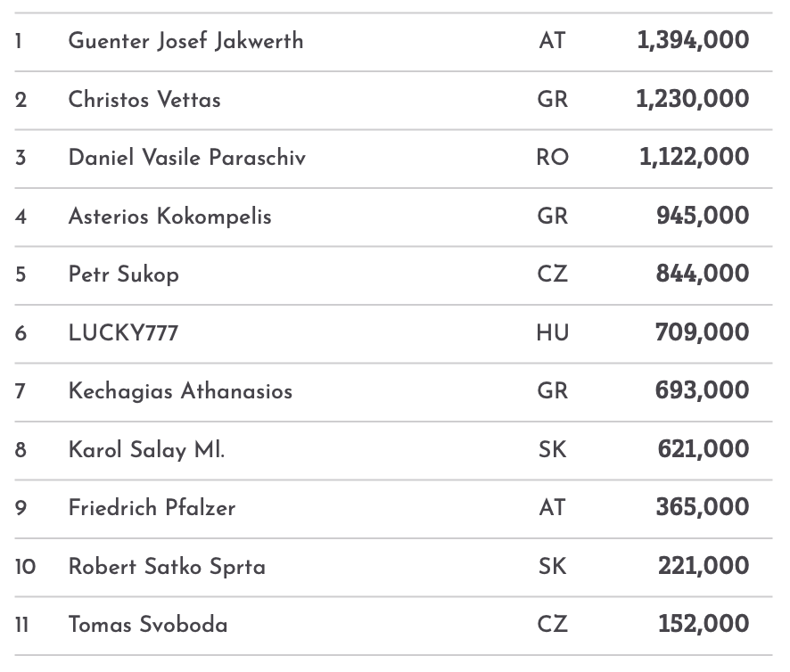The image size is (790, 672).
Task: Open Asterios Kokompelis entry
Action: coord(169,217)
